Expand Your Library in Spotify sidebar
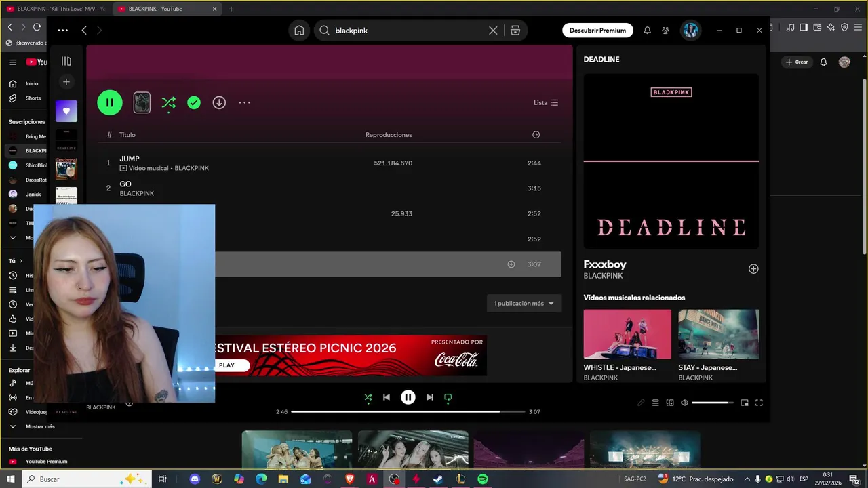Viewport: 868px width, 488px height. 66,61
